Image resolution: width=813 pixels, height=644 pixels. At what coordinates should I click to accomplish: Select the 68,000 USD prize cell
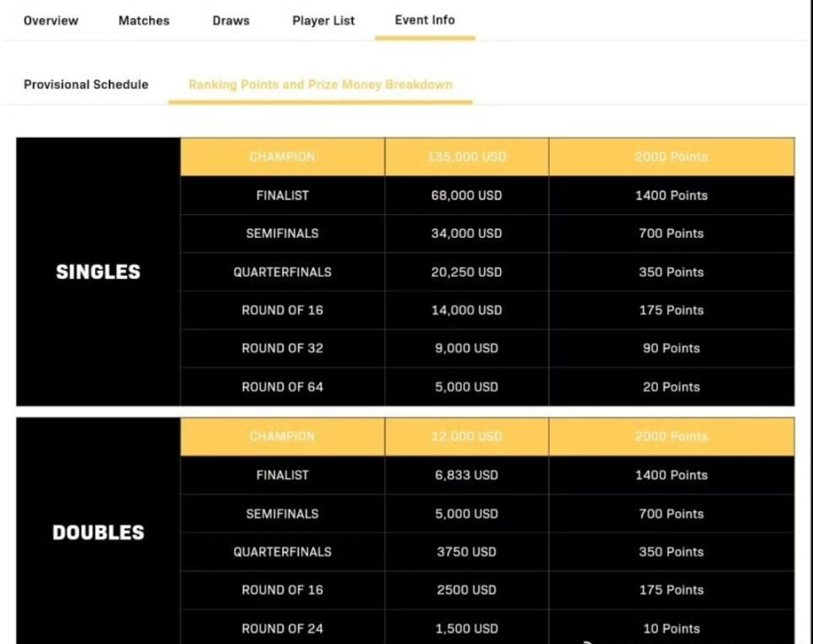pos(467,195)
